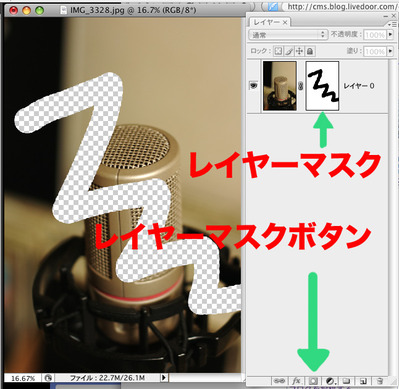
Task: Close the layers panel window
Action: coord(394,16)
